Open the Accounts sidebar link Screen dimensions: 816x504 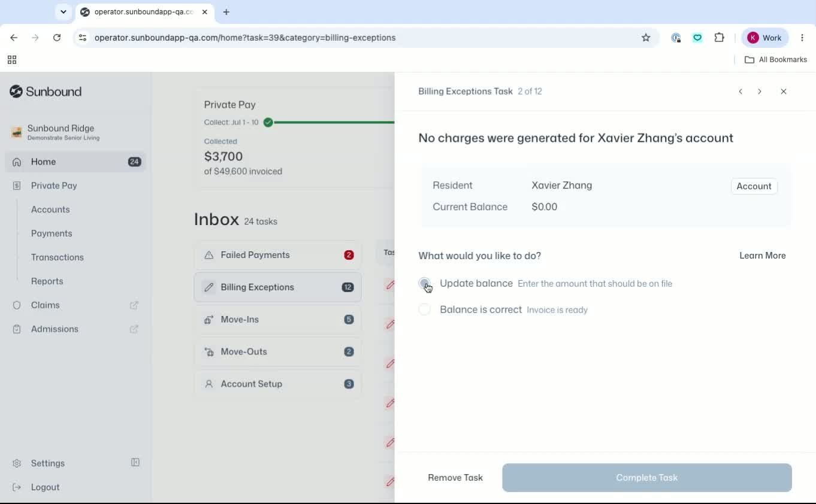(50, 210)
